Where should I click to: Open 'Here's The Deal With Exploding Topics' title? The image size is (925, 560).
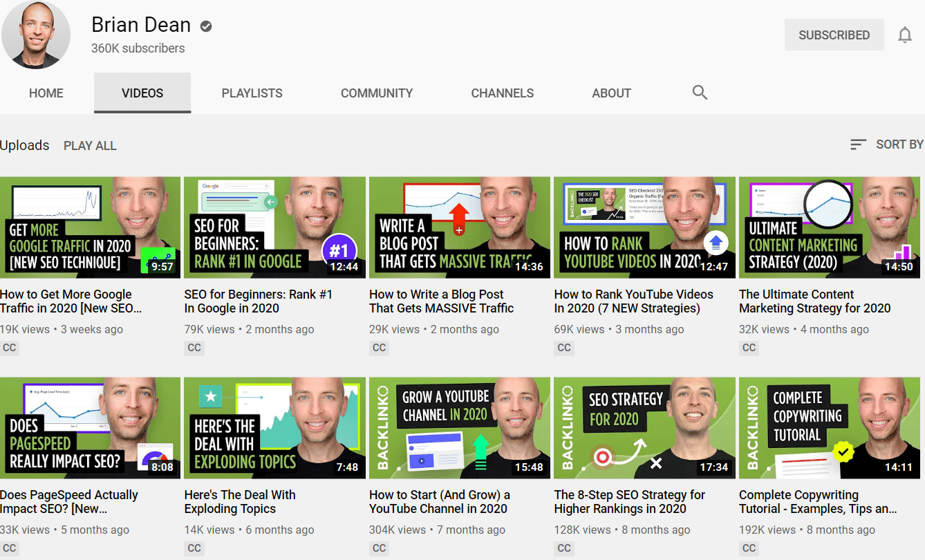point(240,502)
